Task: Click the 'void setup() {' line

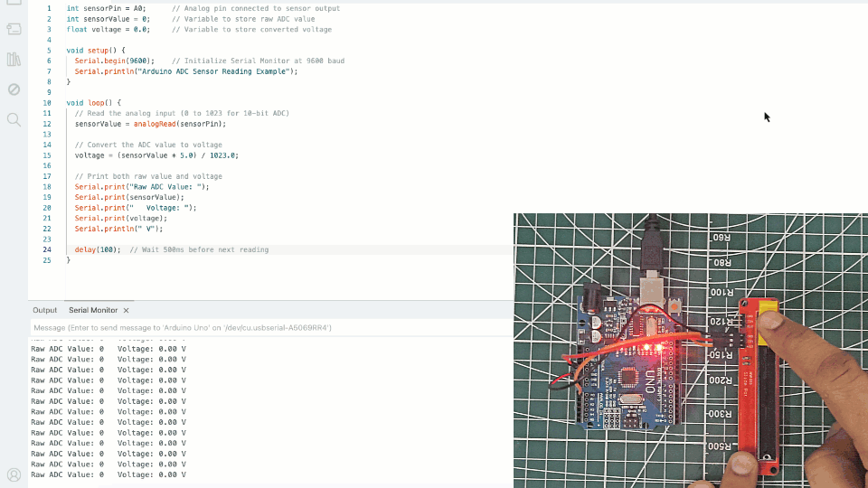Action: click(96, 51)
